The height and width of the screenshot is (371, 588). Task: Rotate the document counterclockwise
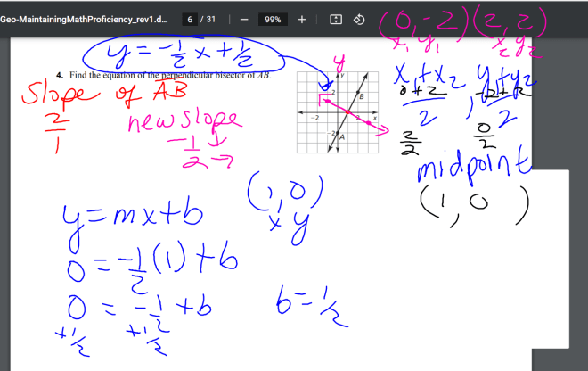click(x=359, y=19)
